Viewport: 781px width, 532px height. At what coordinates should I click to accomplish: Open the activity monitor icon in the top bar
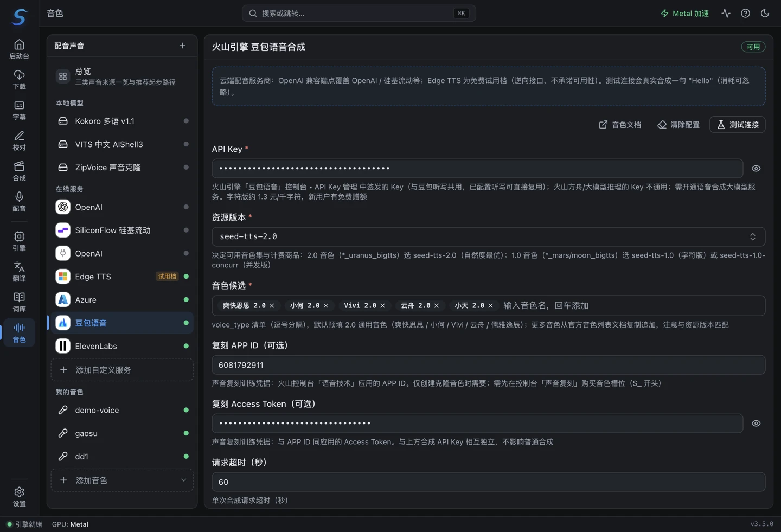[726, 14]
